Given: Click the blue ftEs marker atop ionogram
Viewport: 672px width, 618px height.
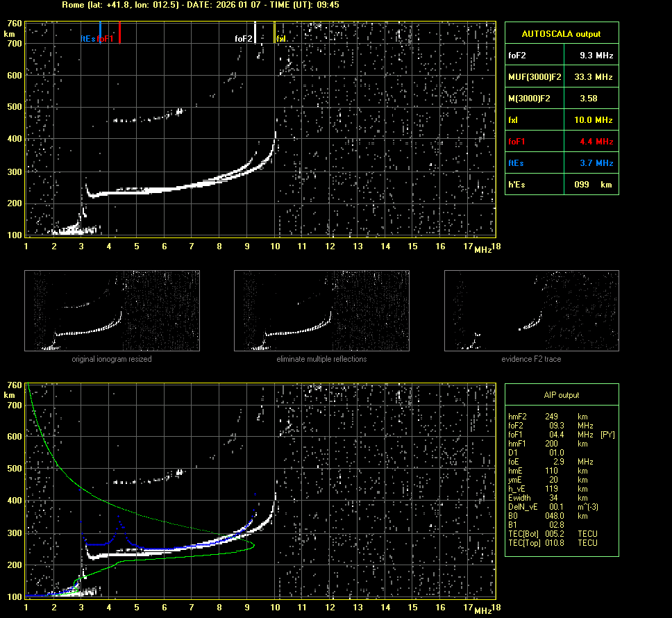Looking at the screenshot, I should tap(101, 32).
